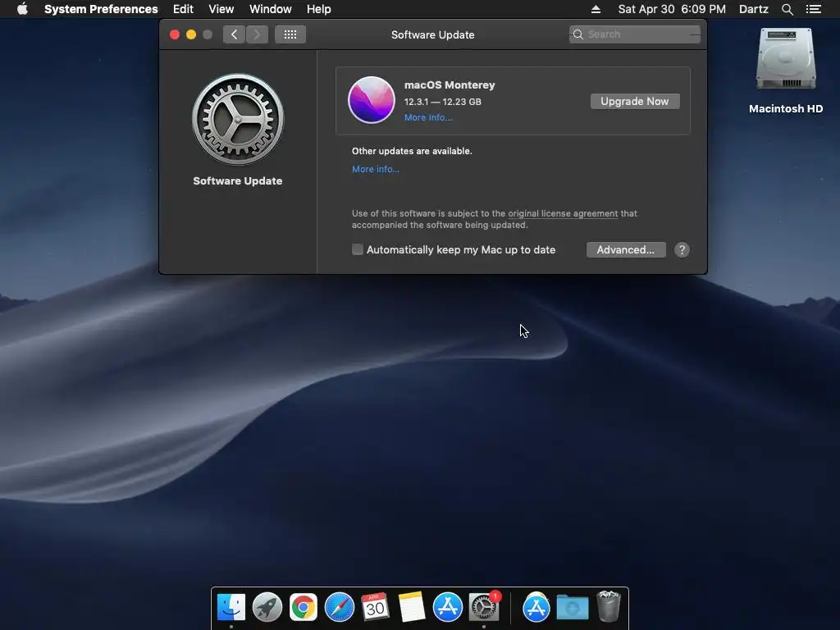The width and height of the screenshot is (840, 630).
Task: Open the Window menu
Action: pos(271,9)
